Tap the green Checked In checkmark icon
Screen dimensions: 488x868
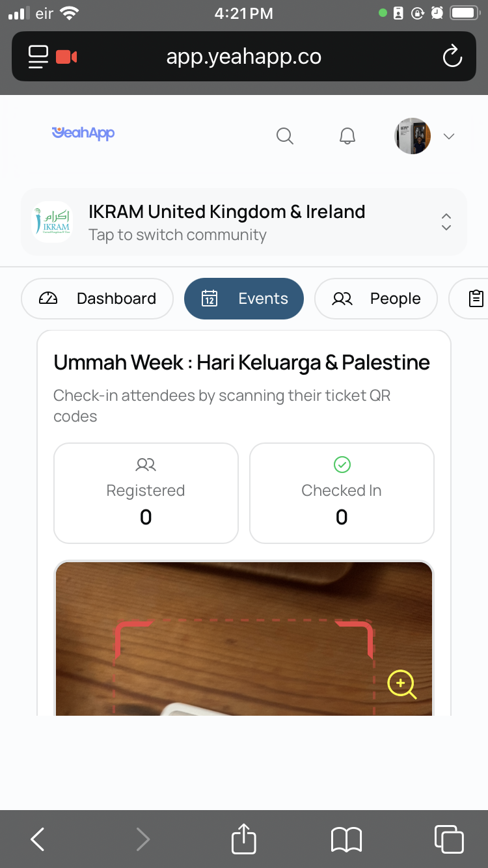tap(341, 465)
